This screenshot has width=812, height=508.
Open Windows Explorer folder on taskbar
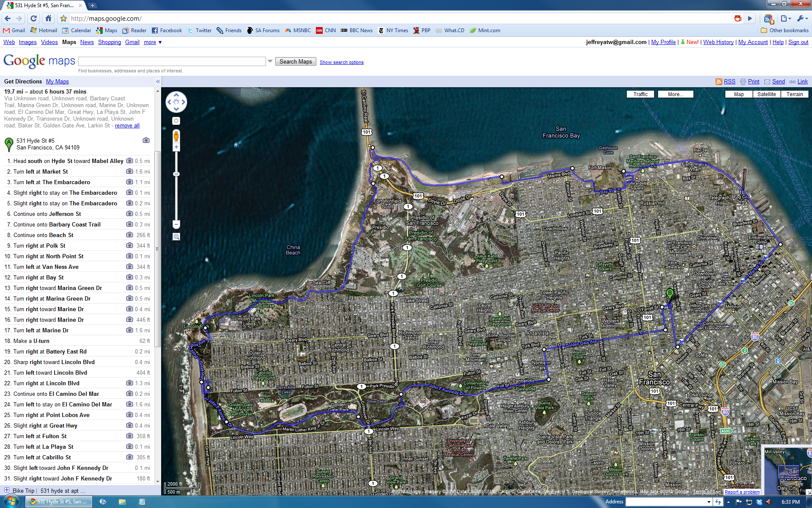(x=122, y=502)
